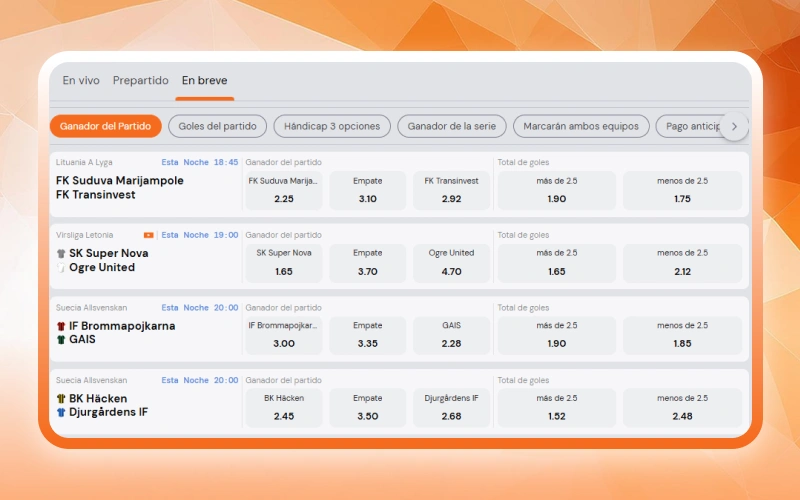Screen dimensions: 800x500
Task: Select Empate 3.35 odds
Action: pyautogui.click(x=367, y=335)
